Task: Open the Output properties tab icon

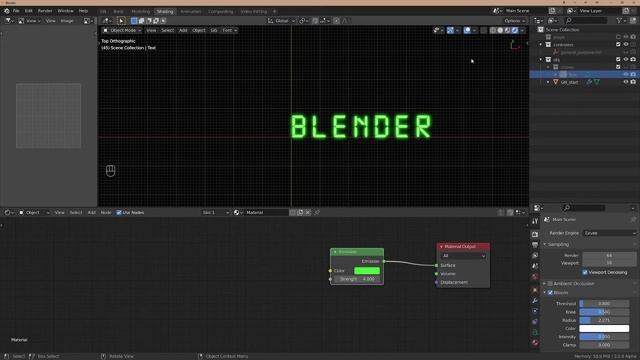Action: [x=535, y=245]
